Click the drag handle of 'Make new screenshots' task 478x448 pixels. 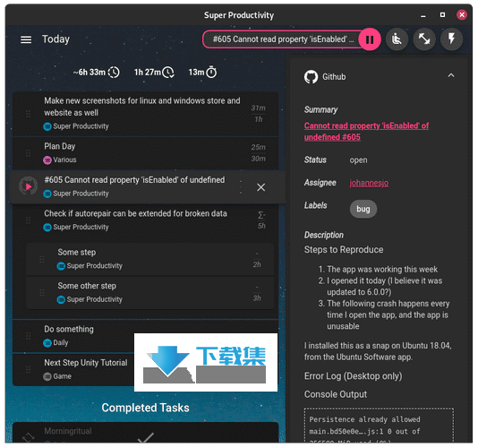tap(29, 114)
